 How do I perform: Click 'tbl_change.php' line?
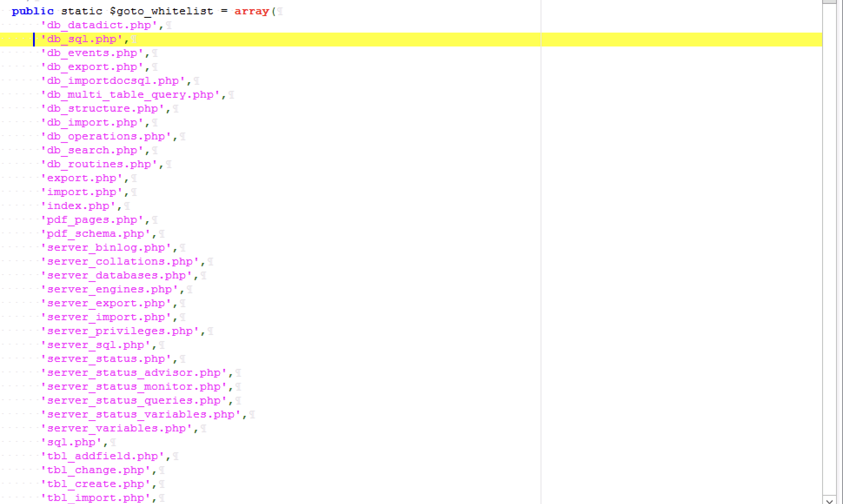(x=96, y=470)
